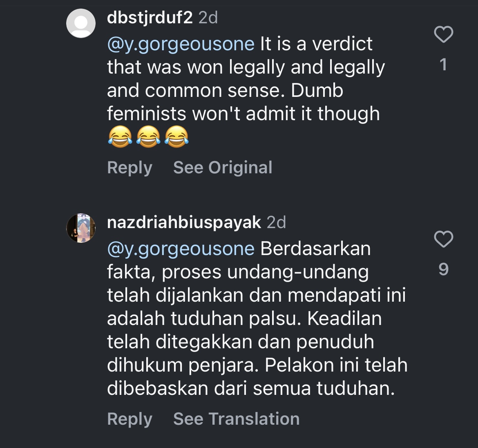View the 9 likes count on second comment
This screenshot has width=478, height=448.
click(x=444, y=270)
